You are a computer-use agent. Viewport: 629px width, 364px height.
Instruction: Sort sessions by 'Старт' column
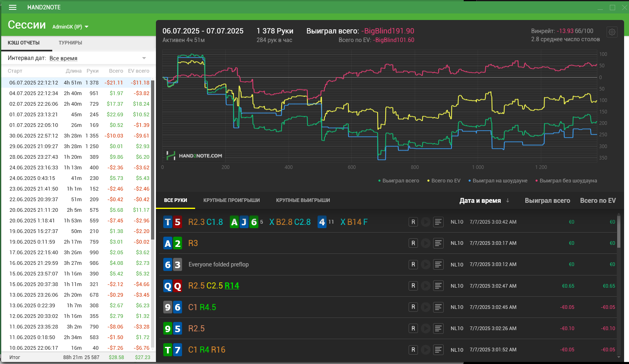click(15, 71)
